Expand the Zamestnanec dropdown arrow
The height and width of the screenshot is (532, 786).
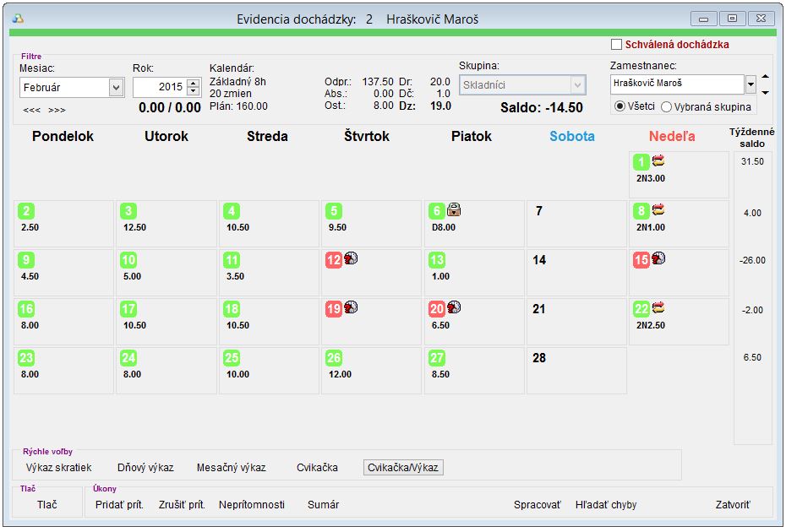coord(751,84)
